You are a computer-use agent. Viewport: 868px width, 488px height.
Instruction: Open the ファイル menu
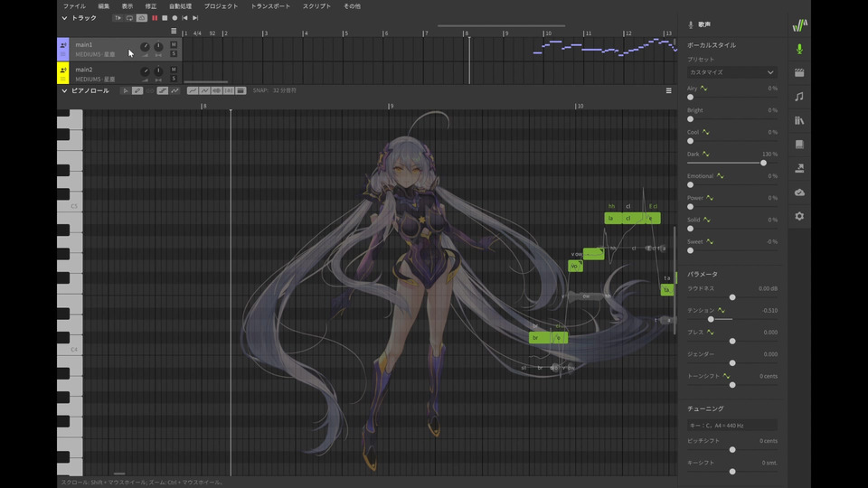(x=74, y=6)
